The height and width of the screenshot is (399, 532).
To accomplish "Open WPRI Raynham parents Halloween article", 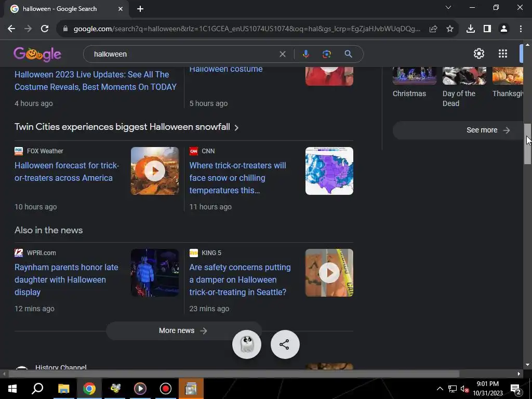I will 66,280.
